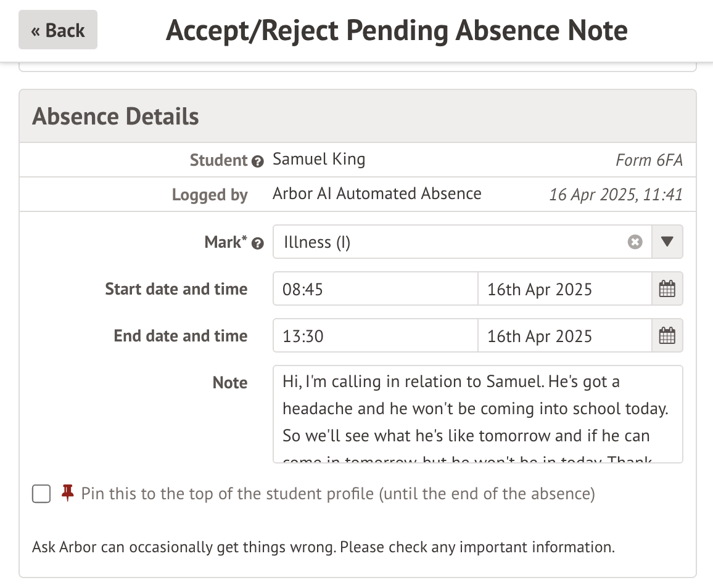Screen dimensions: 713x588
Task: Click the Arbor AI Automated Absence text
Action: pos(377,194)
